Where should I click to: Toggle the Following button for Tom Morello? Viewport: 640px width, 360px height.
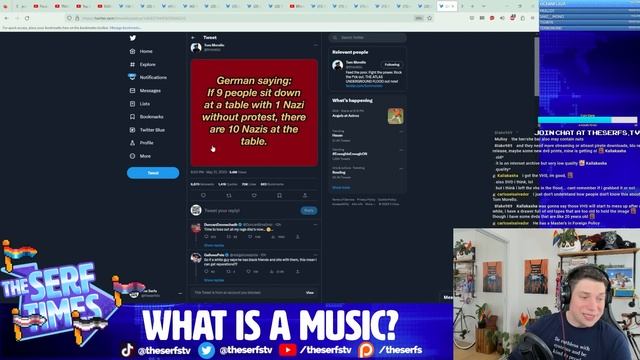click(392, 64)
